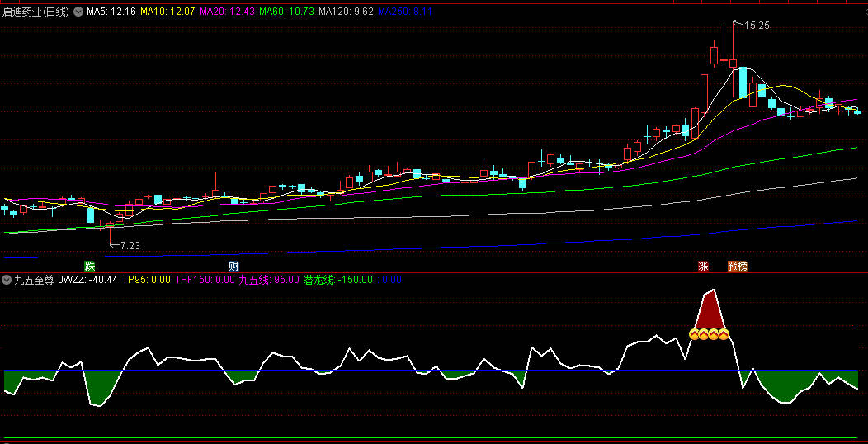Select the JWZZ indicator value label
Viewport: 868px width, 444px height.
click(x=87, y=280)
